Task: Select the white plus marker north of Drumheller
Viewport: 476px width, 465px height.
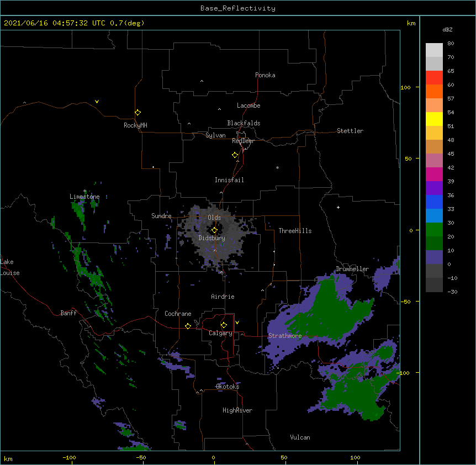Action: (338, 207)
